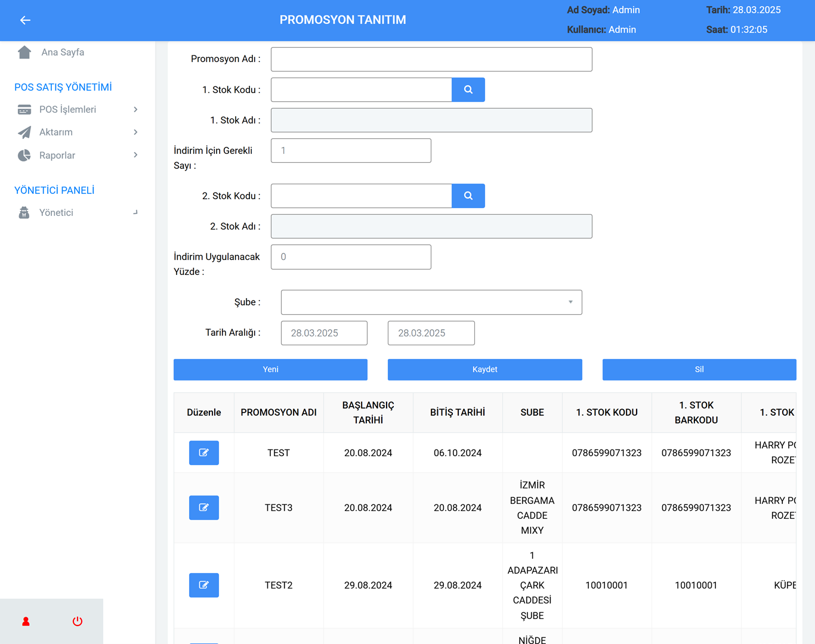
Task: Select POS İşlemleri menu item
Action: point(67,110)
